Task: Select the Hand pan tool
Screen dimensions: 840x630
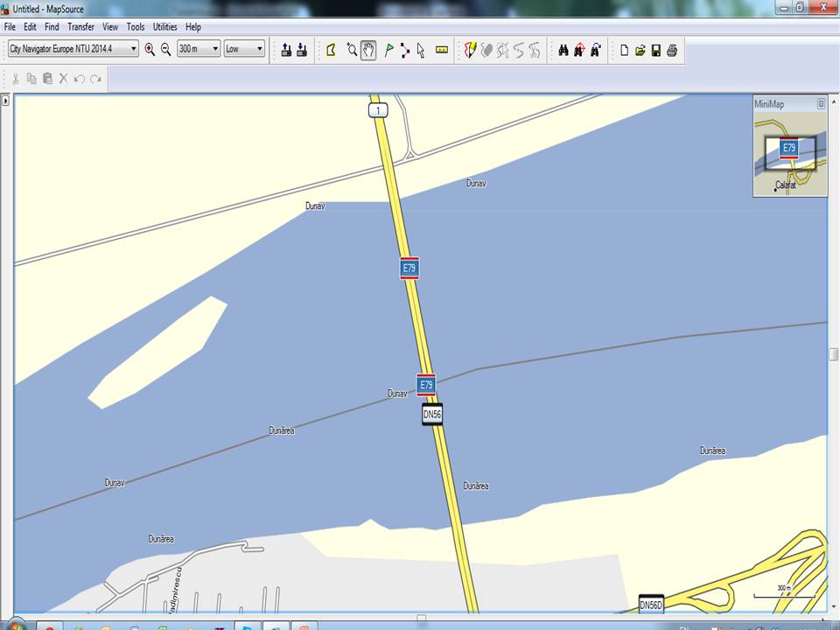Action: click(x=368, y=50)
